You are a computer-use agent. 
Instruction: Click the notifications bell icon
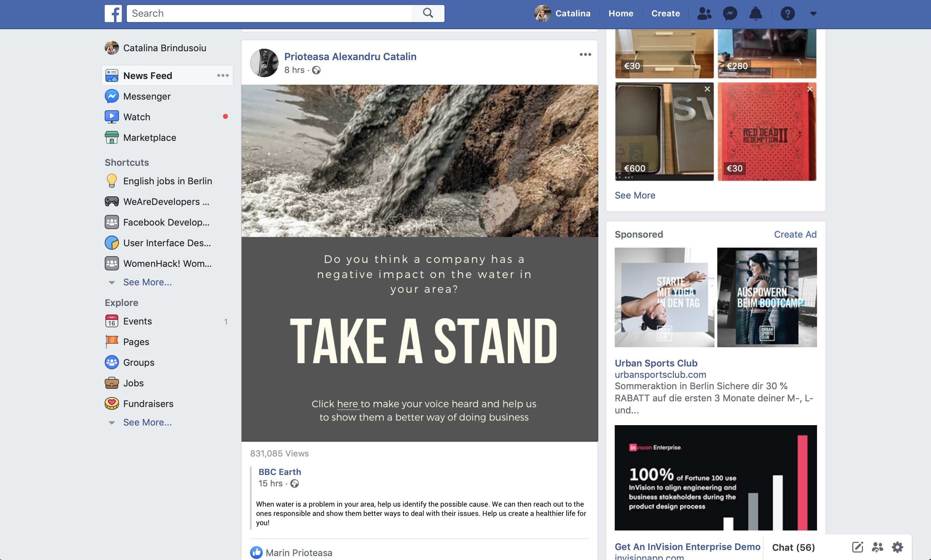click(x=755, y=14)
